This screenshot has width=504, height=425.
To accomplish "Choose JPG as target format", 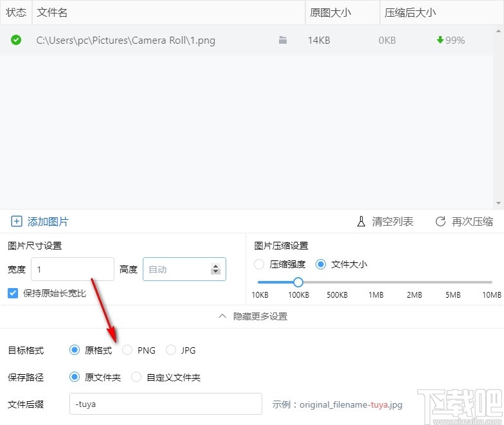I will tap(171, 350).
